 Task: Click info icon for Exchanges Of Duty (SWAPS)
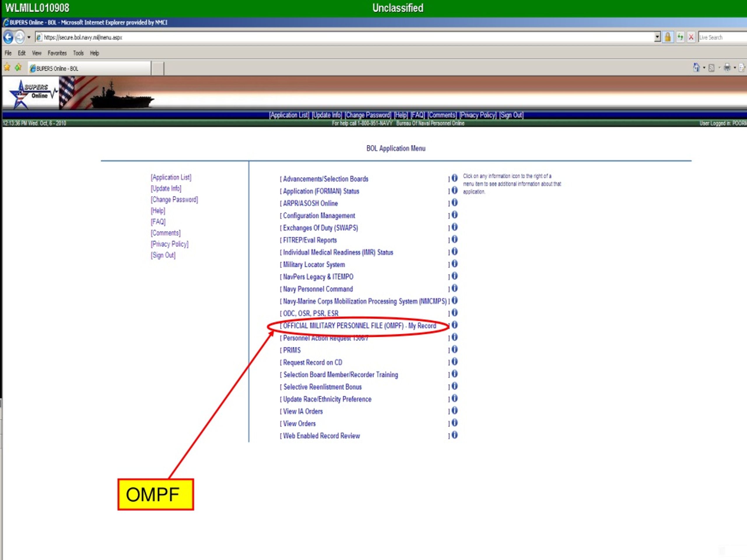pos(455,227)
